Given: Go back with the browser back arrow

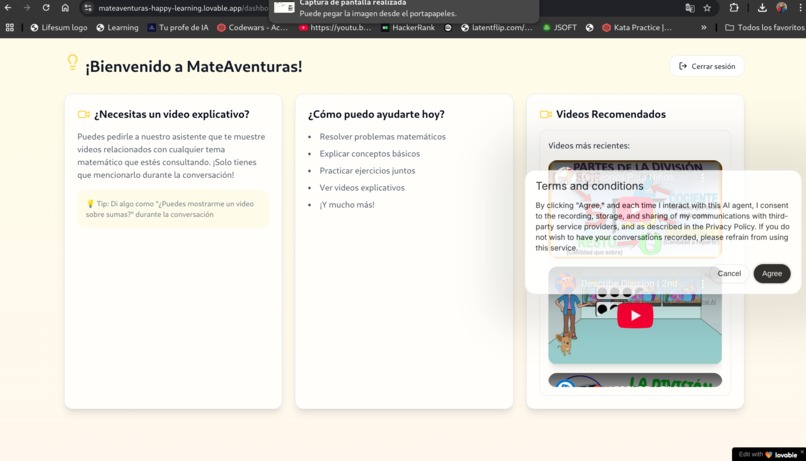Looking at the screenshot, I should click(x=8, y=8).
